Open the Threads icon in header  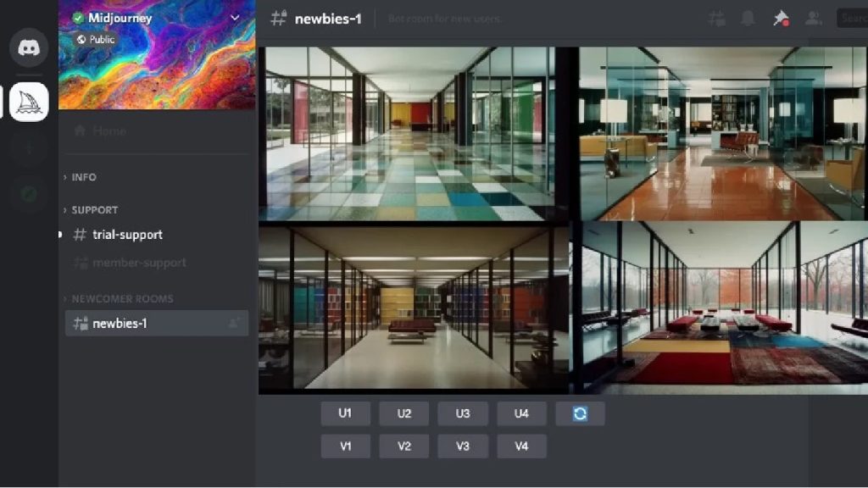[716, 19]
